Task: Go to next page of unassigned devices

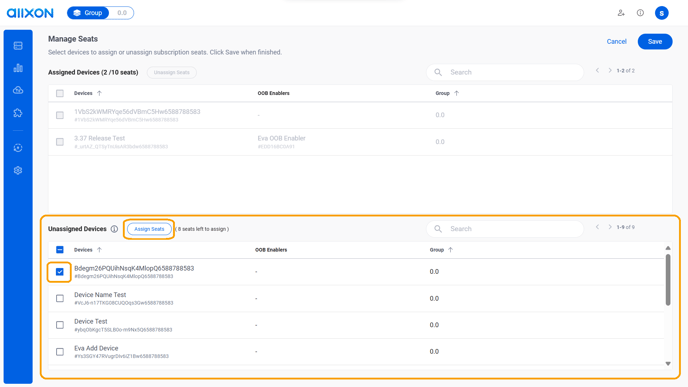Action: [609, 227]
